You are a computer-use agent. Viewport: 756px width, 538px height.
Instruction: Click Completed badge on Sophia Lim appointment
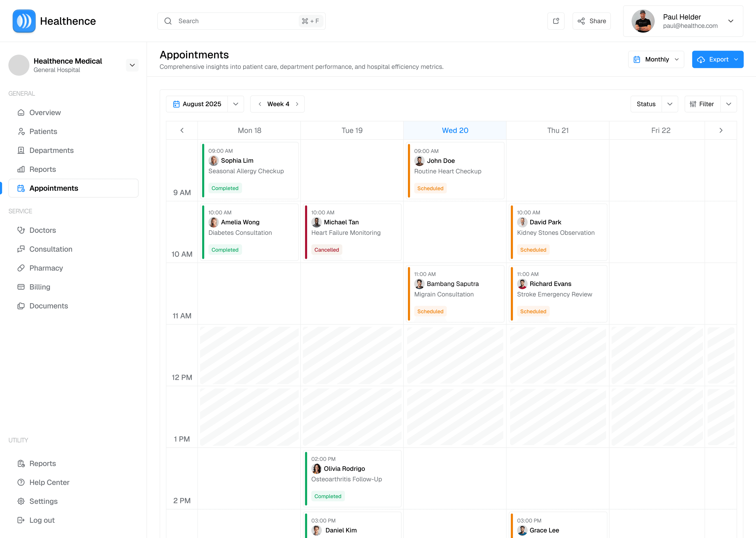tap(225, 188)
